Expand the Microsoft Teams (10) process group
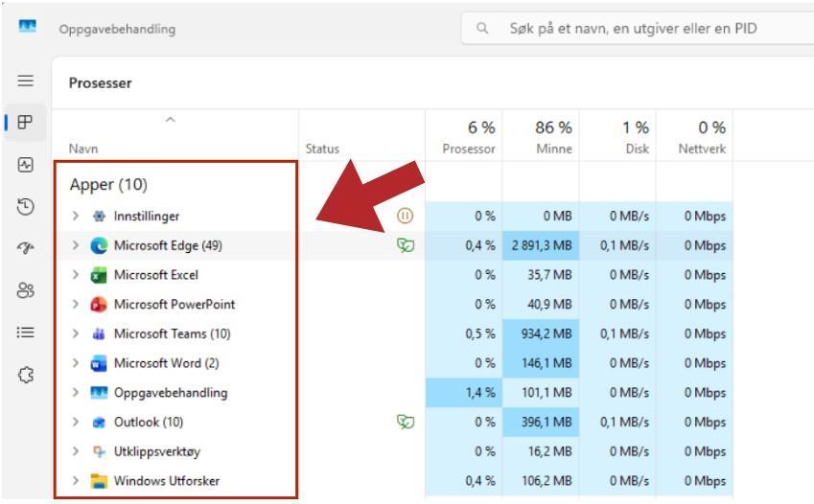This screenshot has width=814, height=504. (76, 333)
